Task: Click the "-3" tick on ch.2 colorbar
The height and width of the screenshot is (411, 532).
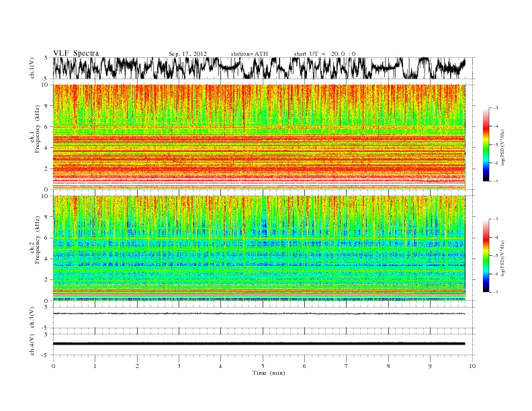Action: (496, 219)
